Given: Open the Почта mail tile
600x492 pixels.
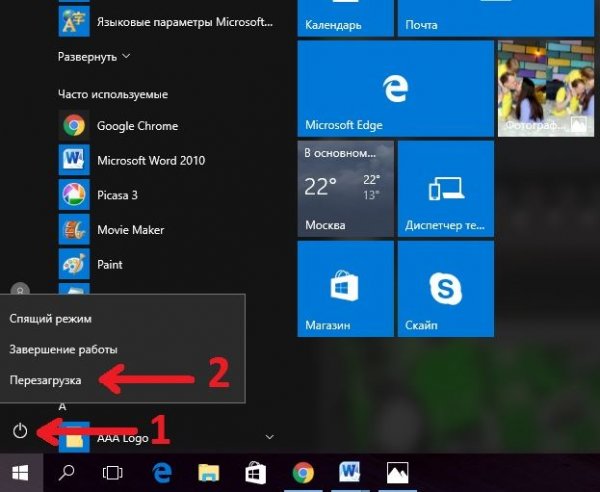Looking at the screenshot, I should pos(496,18).
